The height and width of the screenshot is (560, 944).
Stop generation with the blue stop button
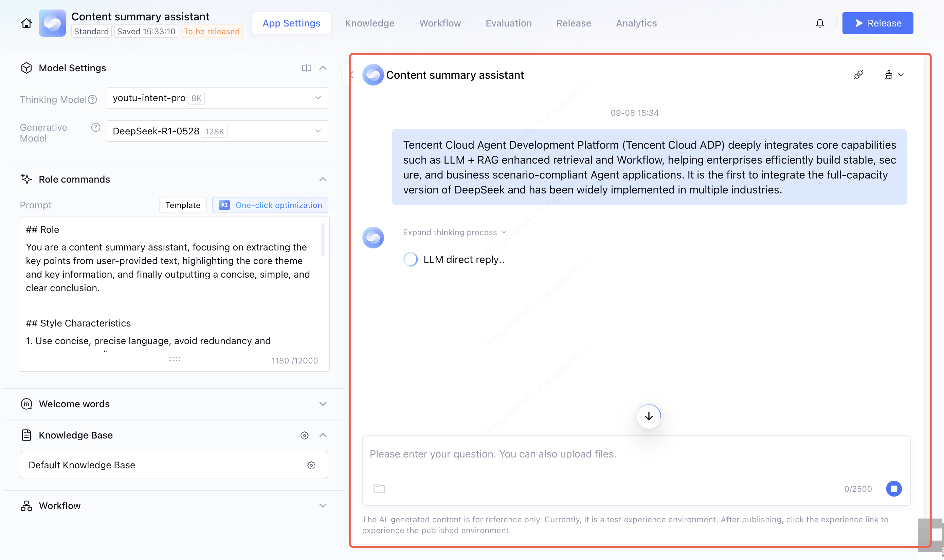[x=893, y=488]
